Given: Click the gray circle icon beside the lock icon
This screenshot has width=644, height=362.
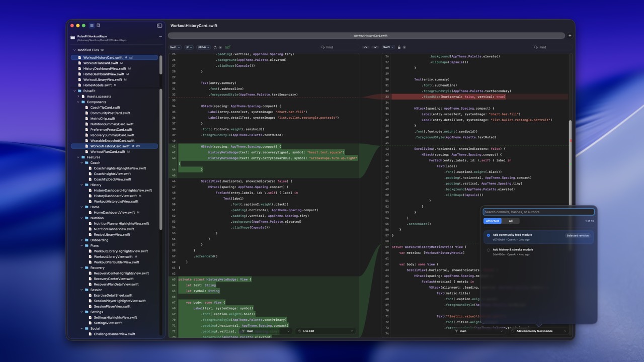Looking at the screenshot, I should click(404, 47).
